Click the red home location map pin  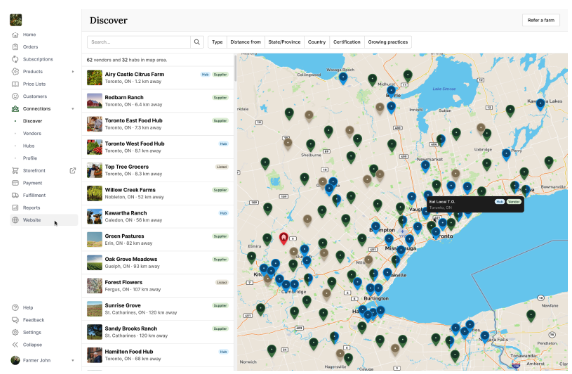pyautogui.click(x=283, y=238)
